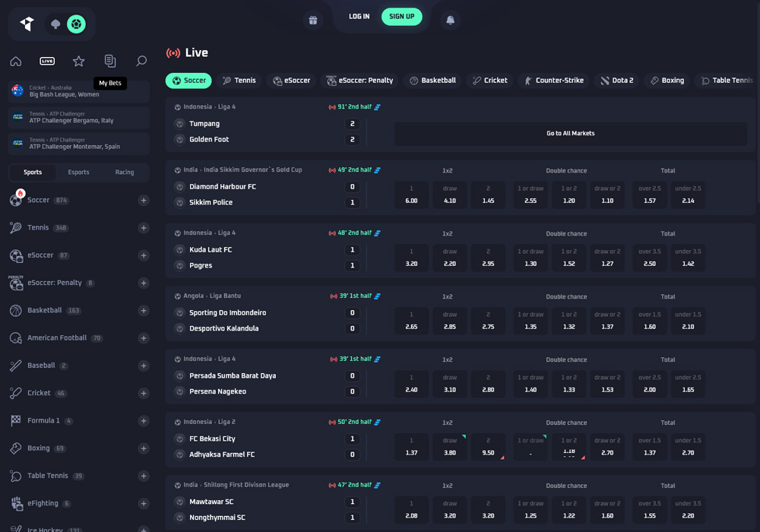This screenshot has height=532, width=760.
Task: Click the notifications bell icon
Action: (450, 19)
